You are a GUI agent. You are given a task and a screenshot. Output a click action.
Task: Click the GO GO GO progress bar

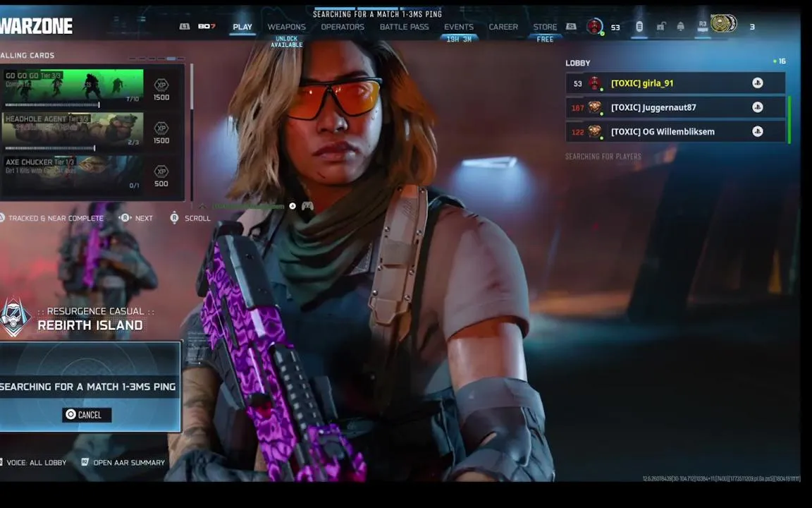point(51,104)
